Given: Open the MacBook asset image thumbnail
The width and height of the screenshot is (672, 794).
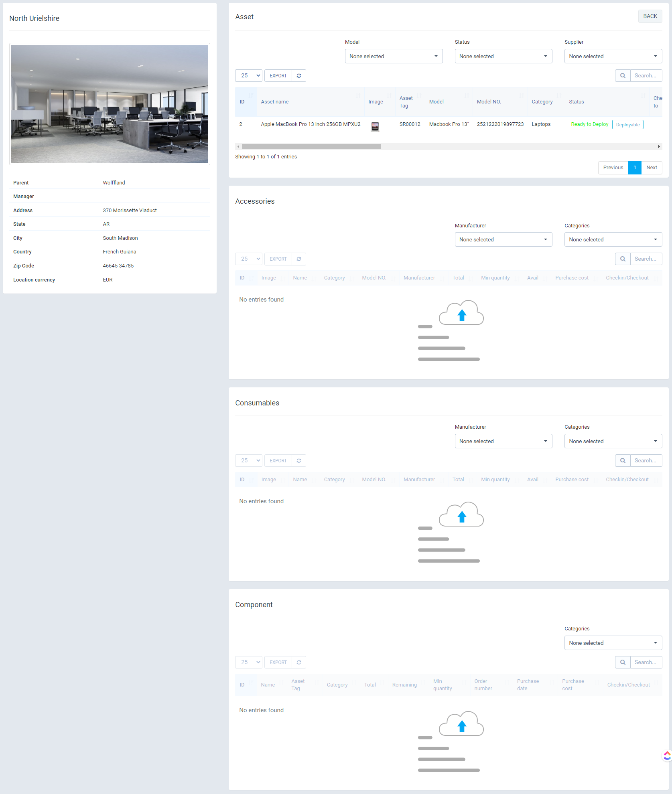Looking at the screenshot, I should (375, 127).
